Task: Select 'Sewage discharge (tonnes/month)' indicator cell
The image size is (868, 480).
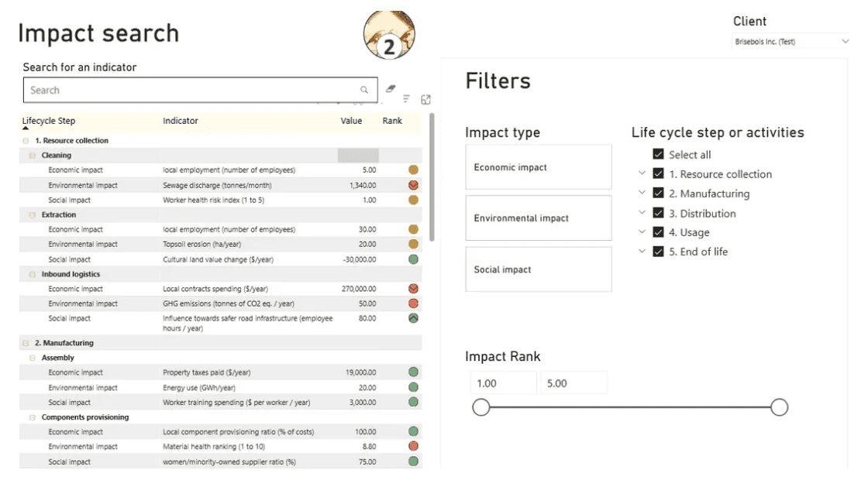Action: pos(217,185)
